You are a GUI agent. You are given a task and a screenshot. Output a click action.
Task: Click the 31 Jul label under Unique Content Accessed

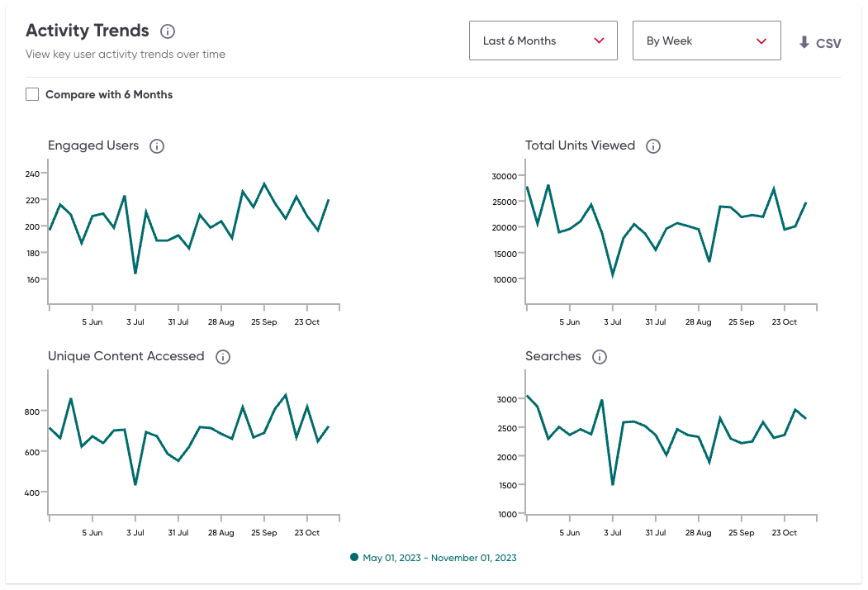[178, 532]
